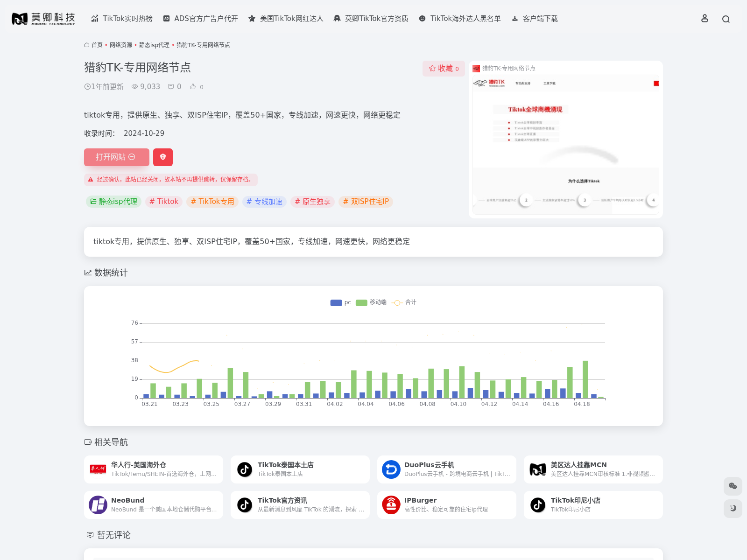Image resolution: width=747 pixels, height=560 pixels.
Task: Click the 打开网站 button
Action: 116,157
